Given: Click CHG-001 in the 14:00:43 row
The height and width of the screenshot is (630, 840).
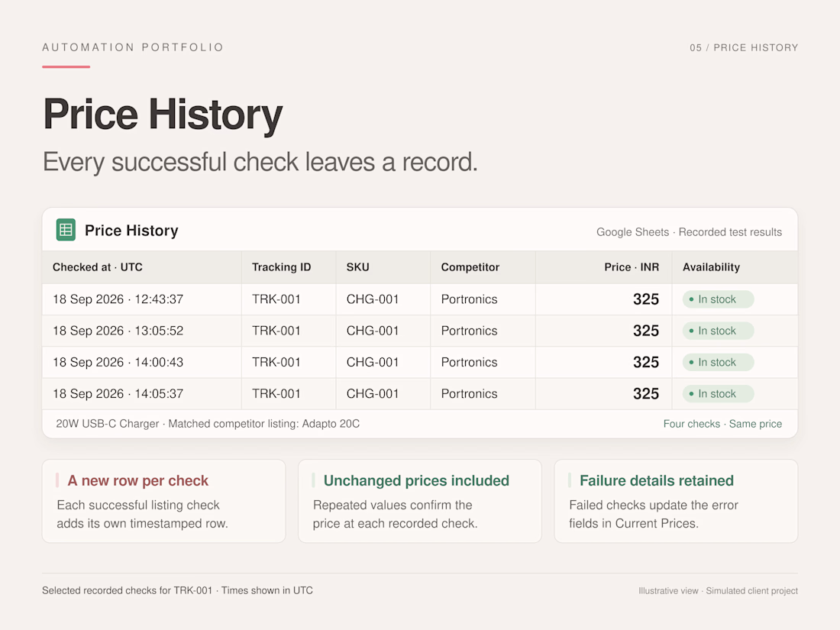Looking at the screenshot, I should coord(373,362).
